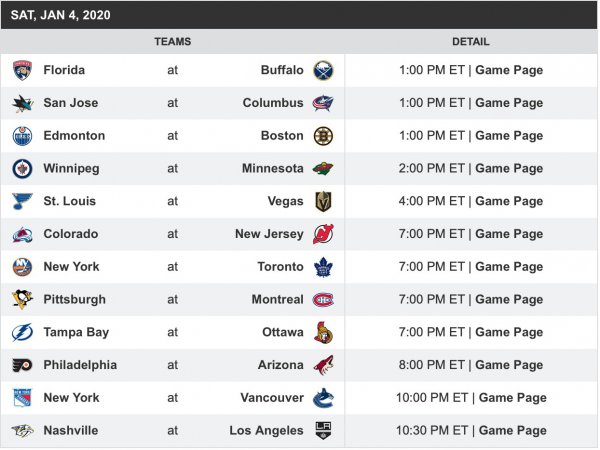Click the Buffalo Sabres logo
Image resolution: width=600 pixels, height=450 pixels.
323,70
